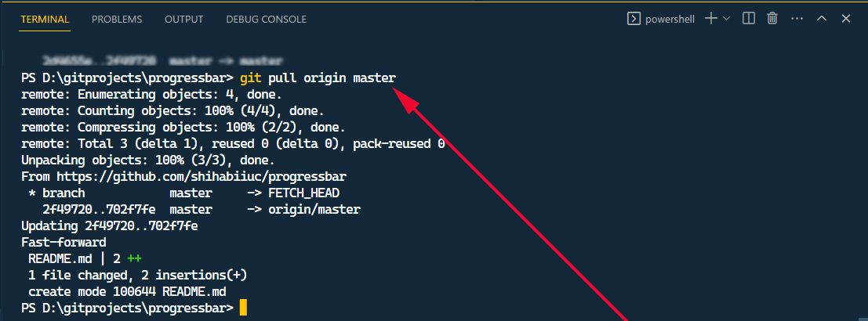Click the terminal cursor at last prompt
Screen dimensions: 868x321
tap(243, 308)
